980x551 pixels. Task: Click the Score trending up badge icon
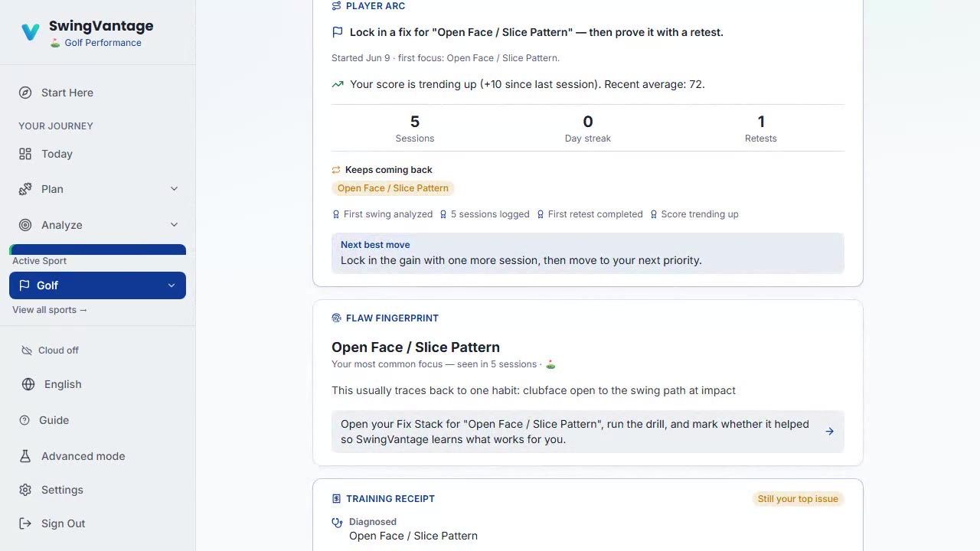click(x=653, y=214)
